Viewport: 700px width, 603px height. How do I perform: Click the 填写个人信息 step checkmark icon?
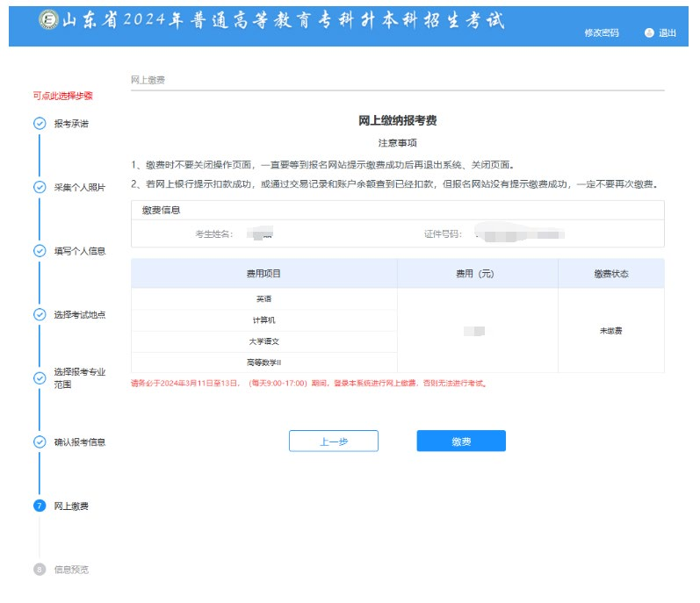[x=40, y=251]
